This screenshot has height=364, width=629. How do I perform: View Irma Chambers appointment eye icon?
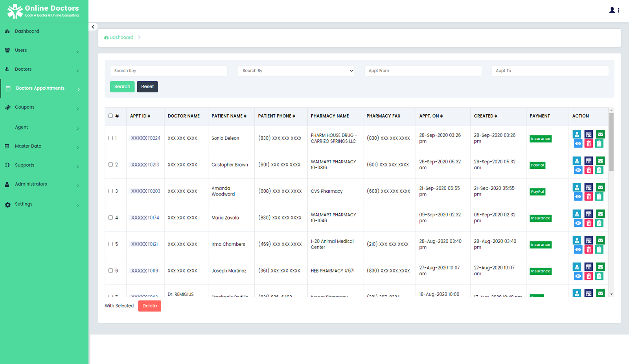(x=578, y=250)
